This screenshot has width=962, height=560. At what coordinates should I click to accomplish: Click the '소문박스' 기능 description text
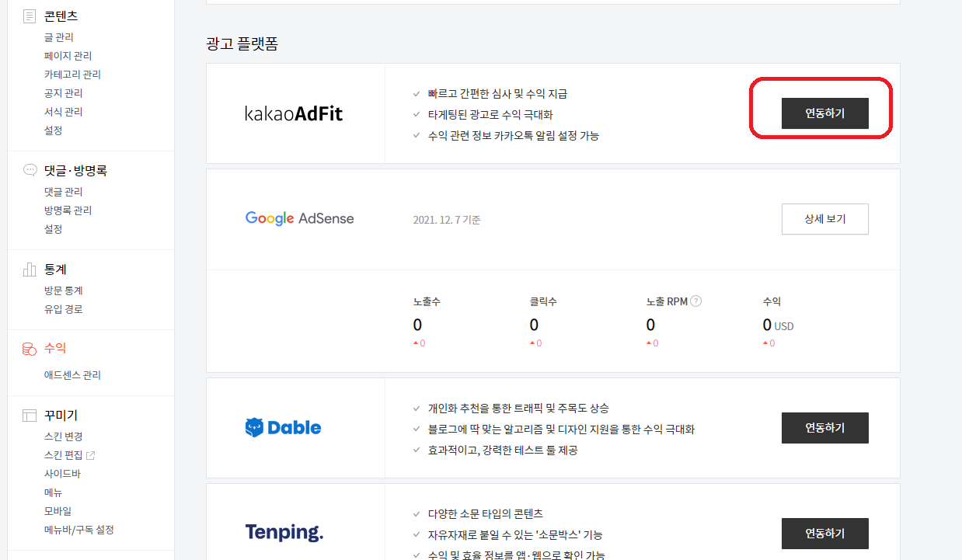(x=515, y=534)
